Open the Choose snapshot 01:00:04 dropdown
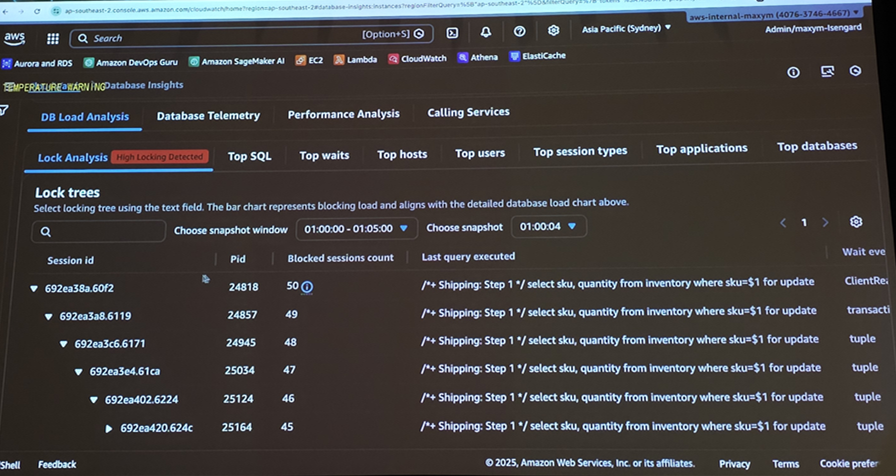The width and height of the screenshot is (896, 476). pos(548,227)
